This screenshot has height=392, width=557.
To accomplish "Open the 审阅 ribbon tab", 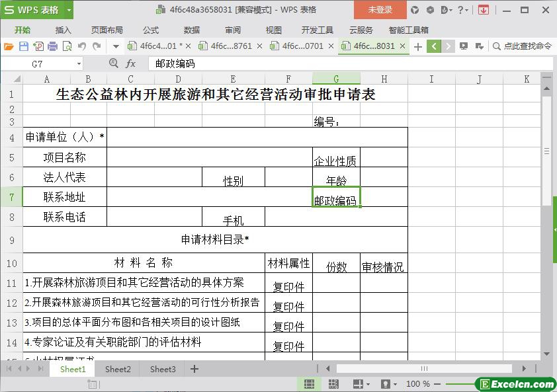I will tap(233, 30).
